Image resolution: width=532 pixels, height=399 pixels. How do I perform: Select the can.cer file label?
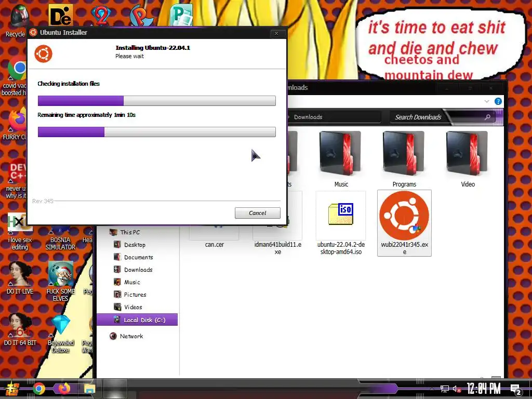pos(215,244)
